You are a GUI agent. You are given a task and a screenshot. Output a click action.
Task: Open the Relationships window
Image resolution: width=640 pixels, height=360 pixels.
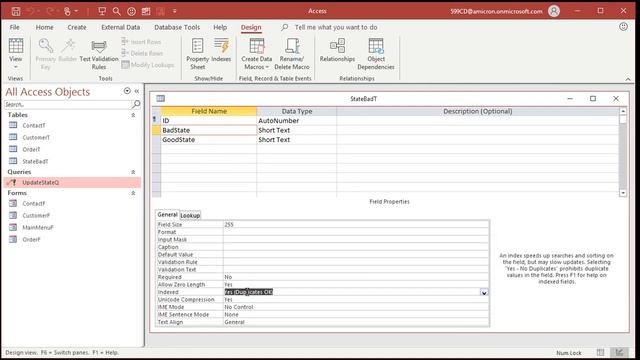pyautogui.click(x=337, y=51)
